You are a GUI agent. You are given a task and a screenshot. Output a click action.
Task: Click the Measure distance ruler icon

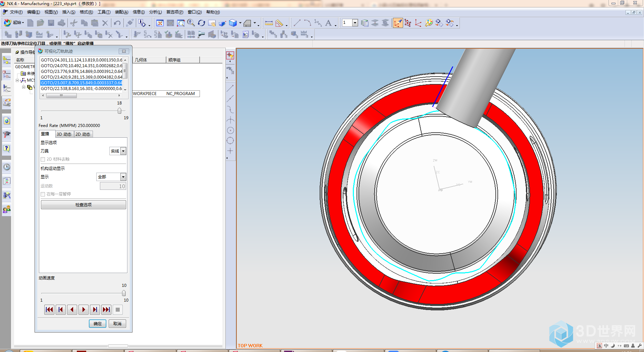(269, 23)
